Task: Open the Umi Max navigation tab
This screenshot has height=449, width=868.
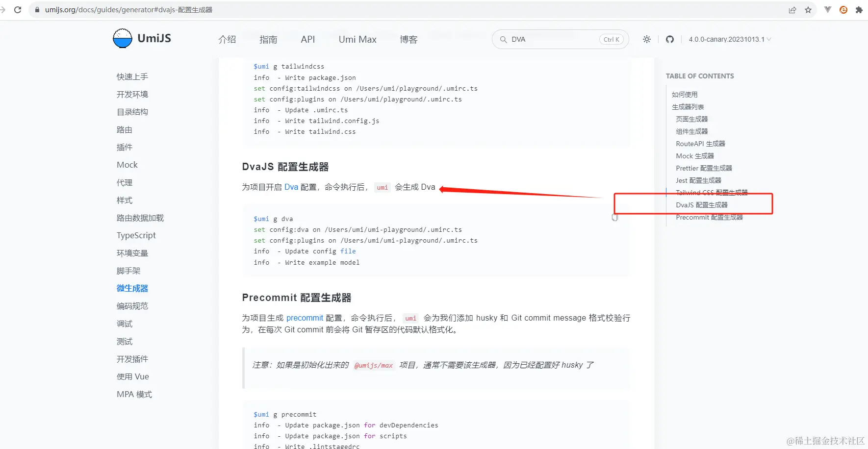Action: 357,39
